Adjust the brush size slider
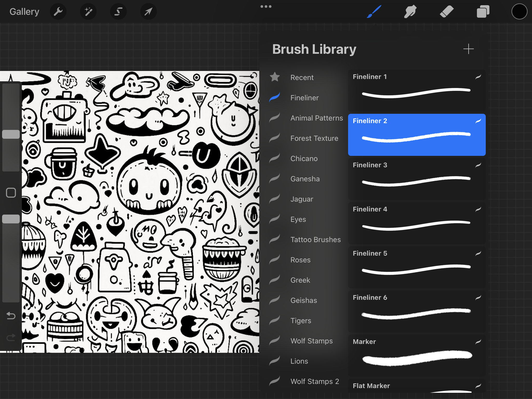 tap(11, 134)
